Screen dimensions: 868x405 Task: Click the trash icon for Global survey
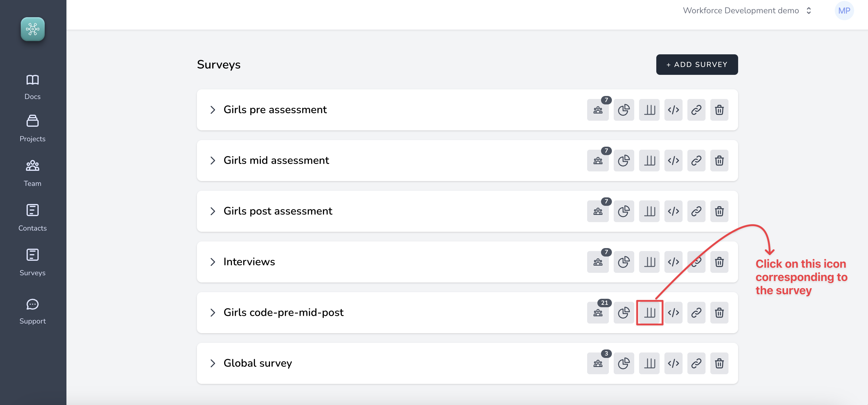coord(719,364)
